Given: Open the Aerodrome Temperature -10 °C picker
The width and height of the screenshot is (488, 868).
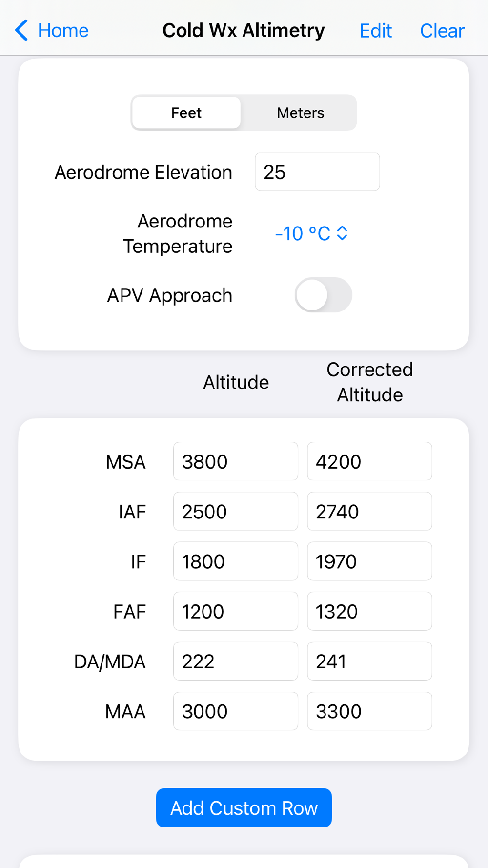Looking at the screenshot, I should coord(303,233).
